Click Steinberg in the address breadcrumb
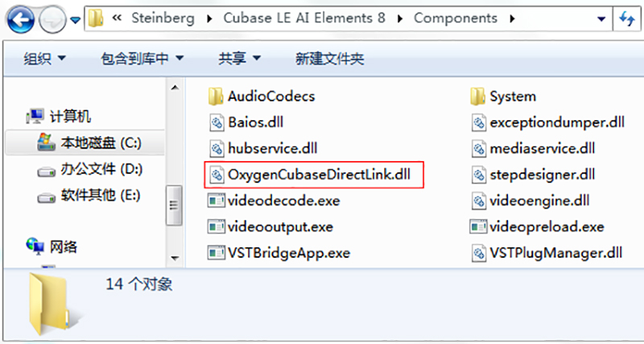644x344 pixels. pos(163,19)
